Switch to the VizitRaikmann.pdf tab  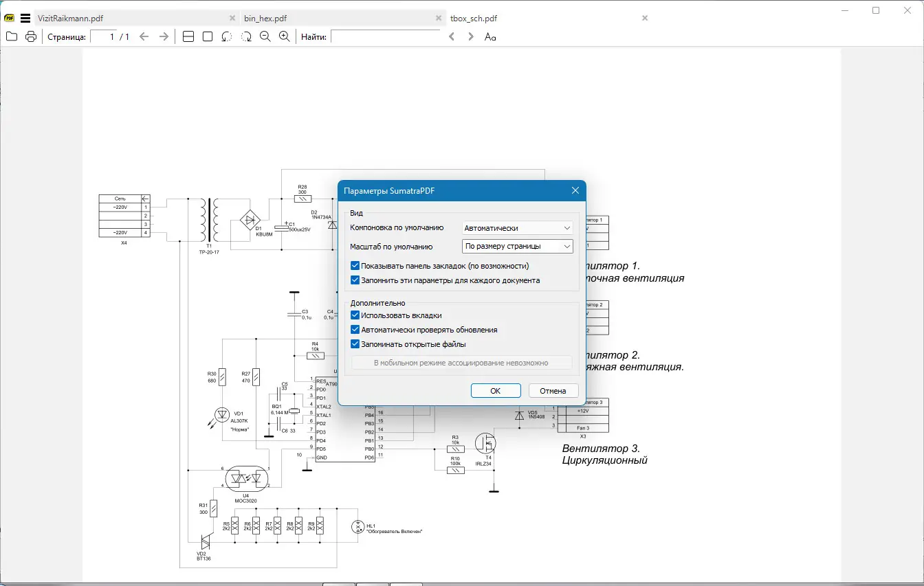(136, 19)
